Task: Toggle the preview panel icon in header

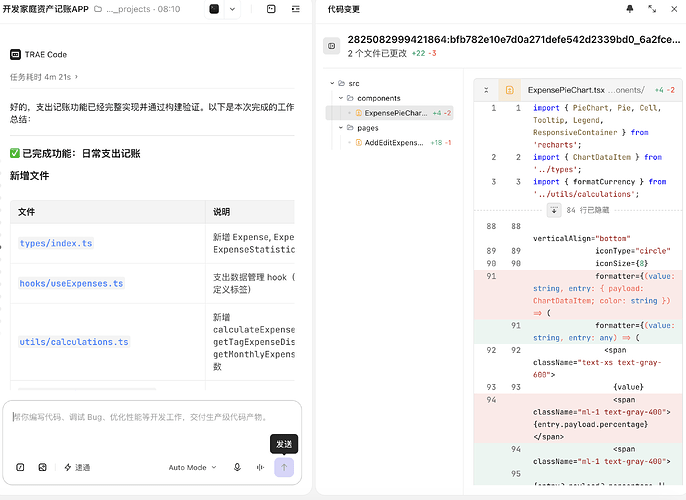Action: tap(271, 9)
